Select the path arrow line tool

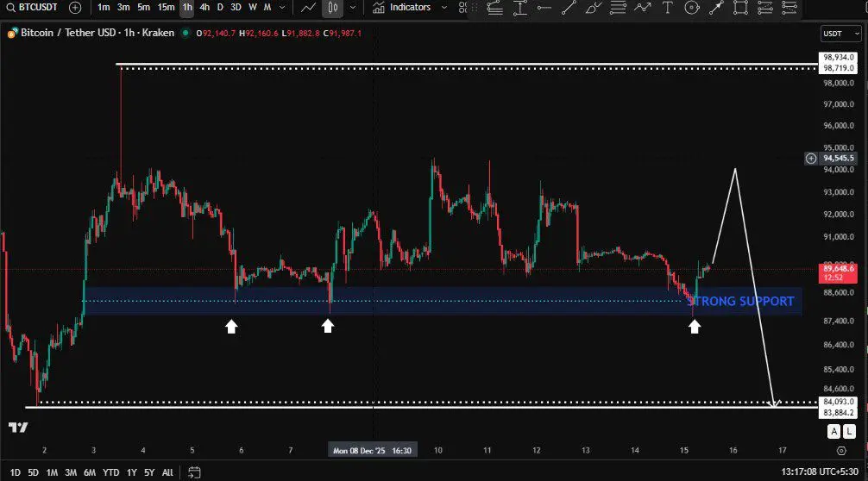643,8
